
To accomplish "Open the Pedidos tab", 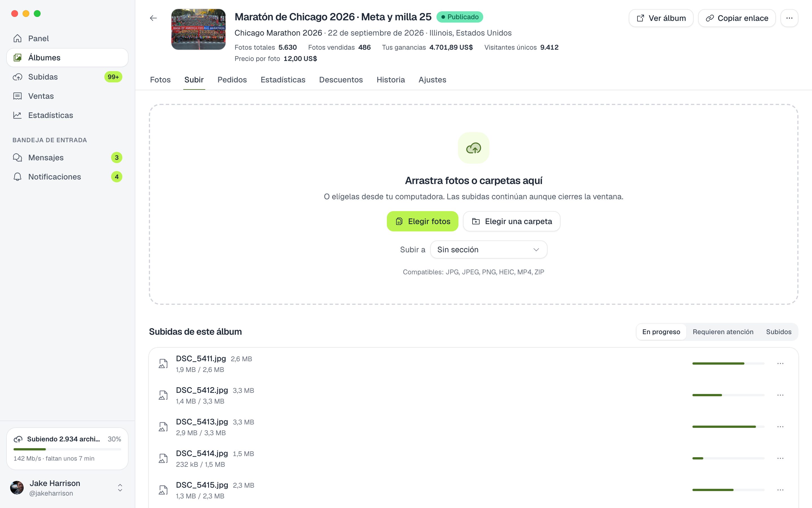I will [x=232, y=80].
